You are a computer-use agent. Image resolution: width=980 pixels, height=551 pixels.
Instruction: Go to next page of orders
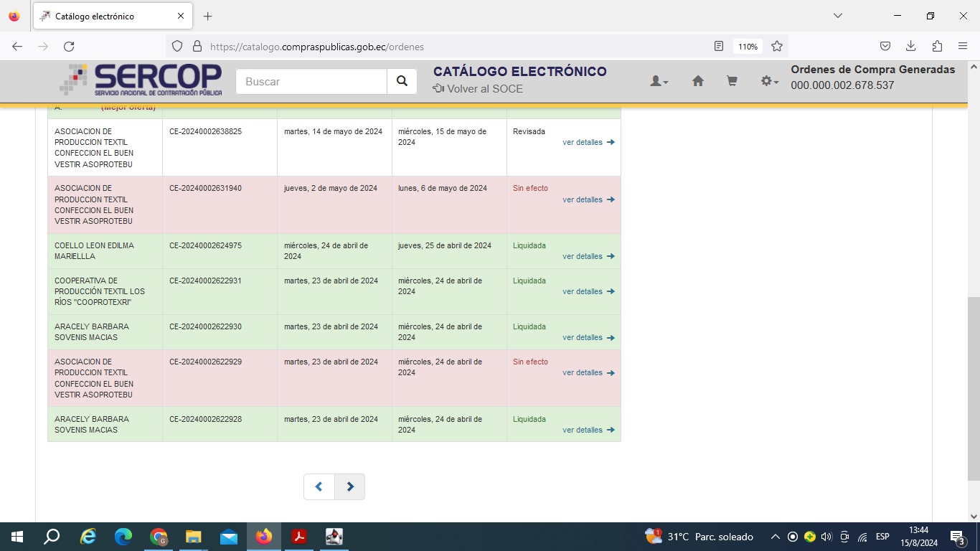[350, 486]
